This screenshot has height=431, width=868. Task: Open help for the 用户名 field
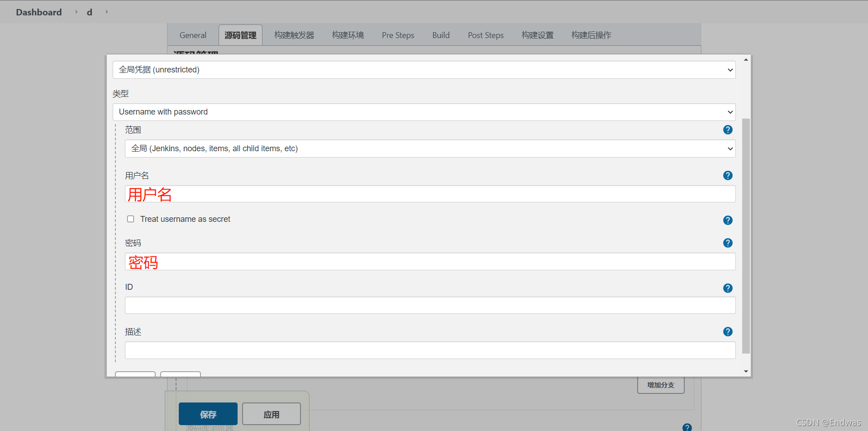[x=728, y=176]
